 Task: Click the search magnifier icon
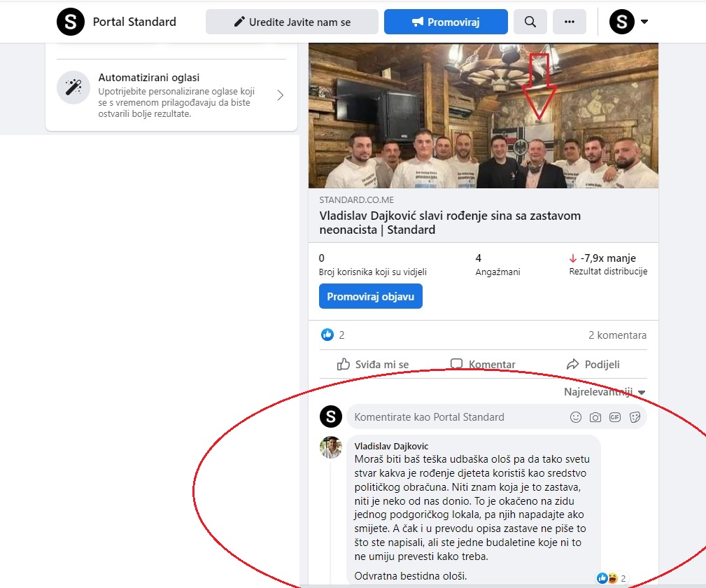pyautogui.click(x=530, y=22)
